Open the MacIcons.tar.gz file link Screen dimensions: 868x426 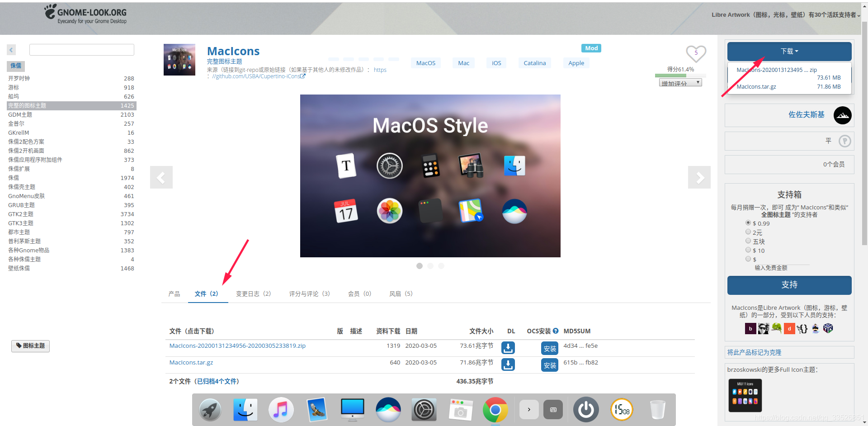[191, 362]
